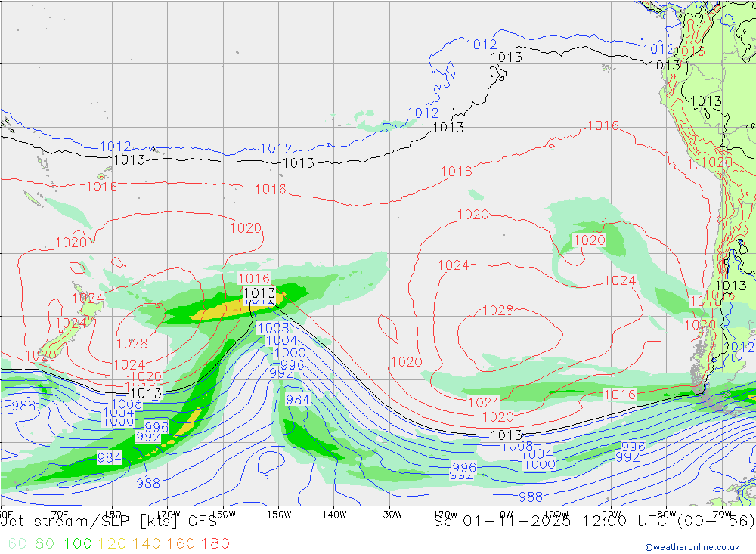The width and height of the screenshot is (756, 554).
Task: Click the boxed red 1016 label above the boxed 1013
Action: 254,279
